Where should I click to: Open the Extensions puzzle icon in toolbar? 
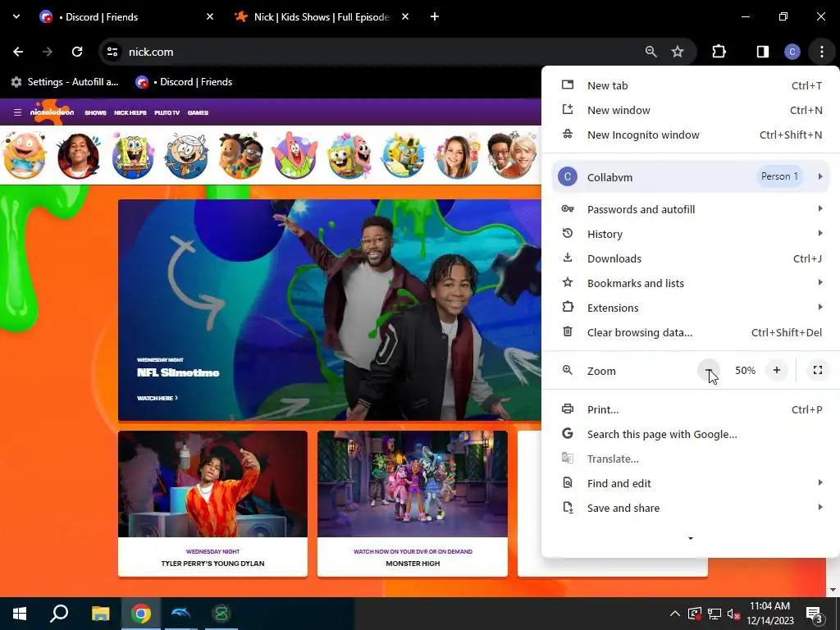[719, 52]
